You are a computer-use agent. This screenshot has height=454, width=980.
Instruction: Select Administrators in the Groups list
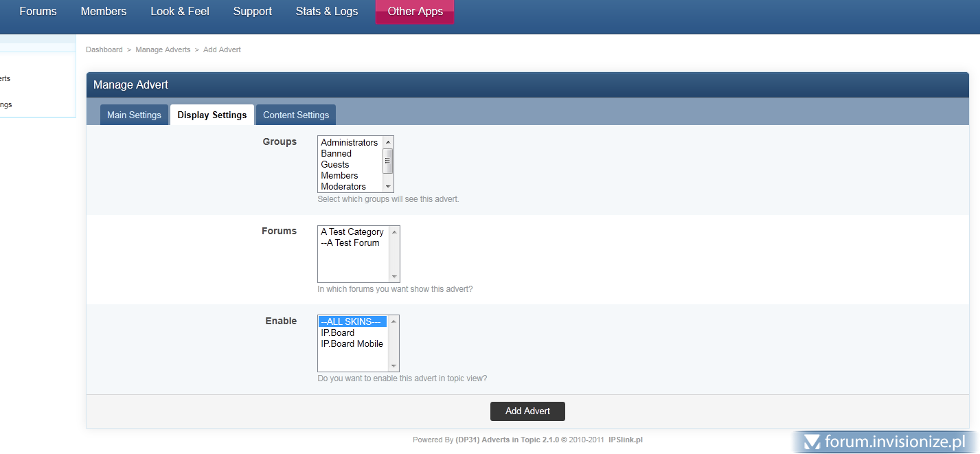pos(349,143)
